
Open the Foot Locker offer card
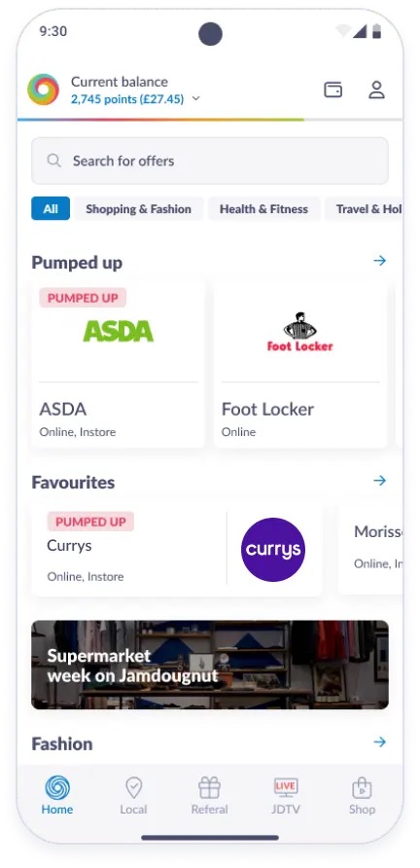tap(300, 364)
